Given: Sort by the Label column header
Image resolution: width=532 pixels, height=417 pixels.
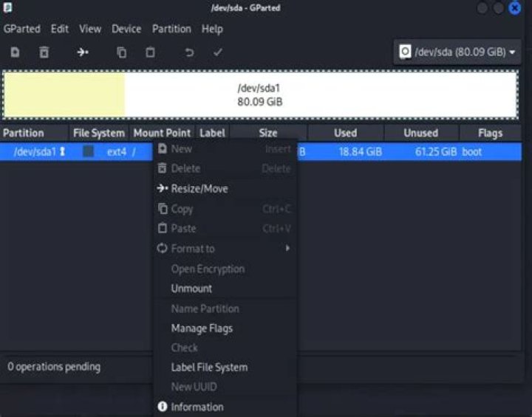Looking at the screenshot, I should 212,133.
